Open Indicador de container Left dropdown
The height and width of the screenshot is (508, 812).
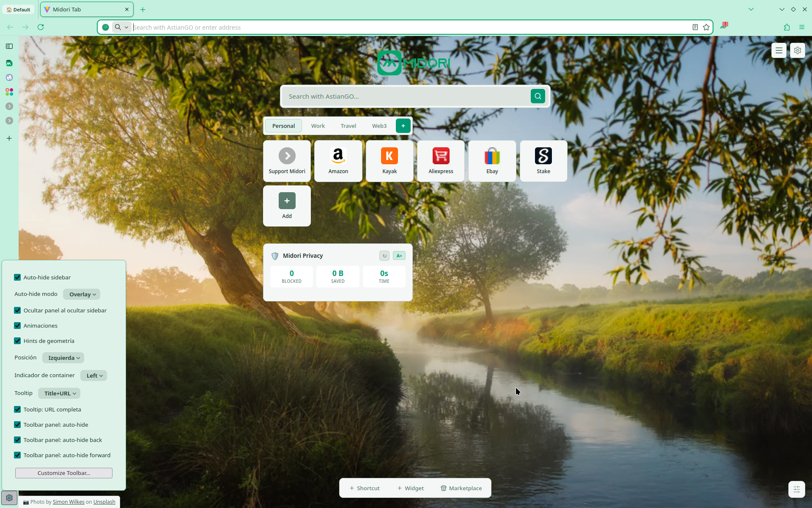[93, 375]
